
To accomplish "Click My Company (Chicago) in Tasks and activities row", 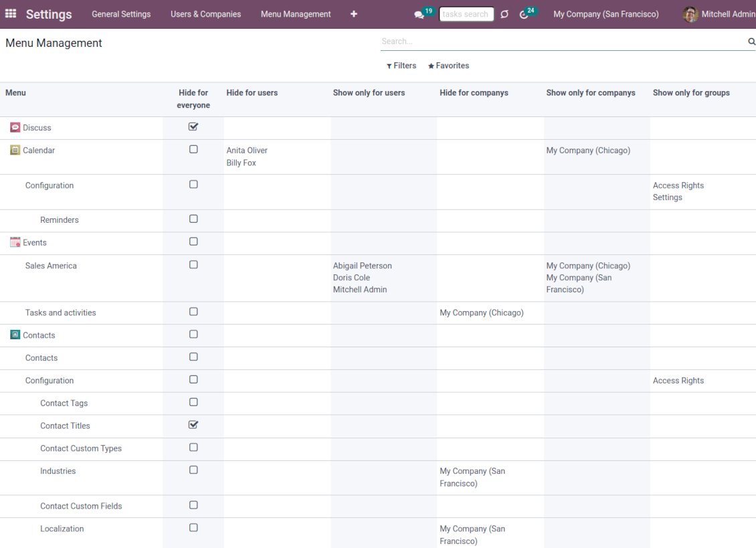I will point(482,312).
